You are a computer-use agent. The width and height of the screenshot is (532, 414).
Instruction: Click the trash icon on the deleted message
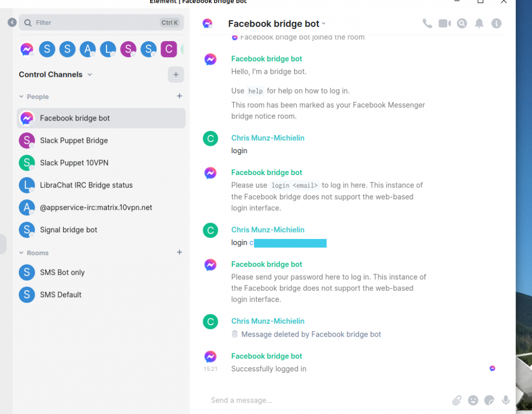[x=235, y=334]
